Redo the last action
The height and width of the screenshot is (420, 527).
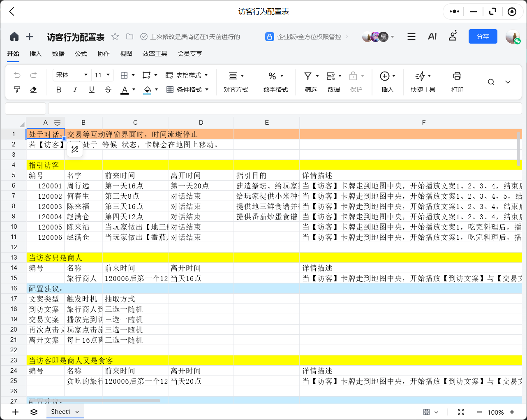click(33, 75)
